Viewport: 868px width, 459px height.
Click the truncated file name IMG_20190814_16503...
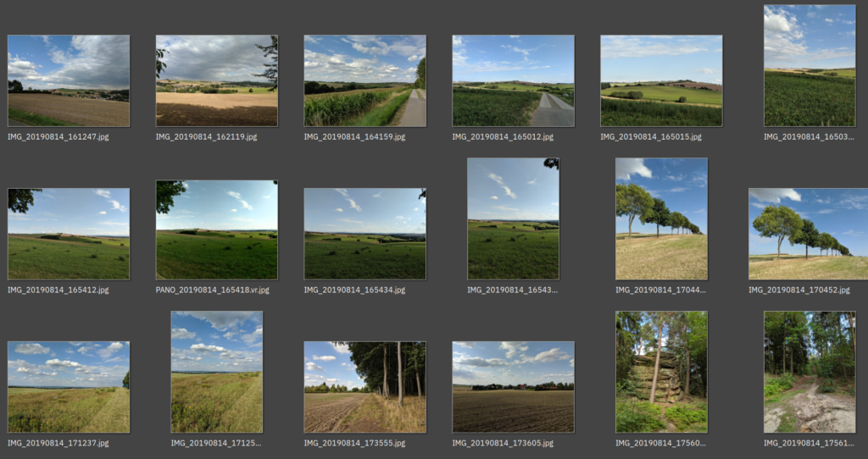pyautogui.click(x=809, y=136)
